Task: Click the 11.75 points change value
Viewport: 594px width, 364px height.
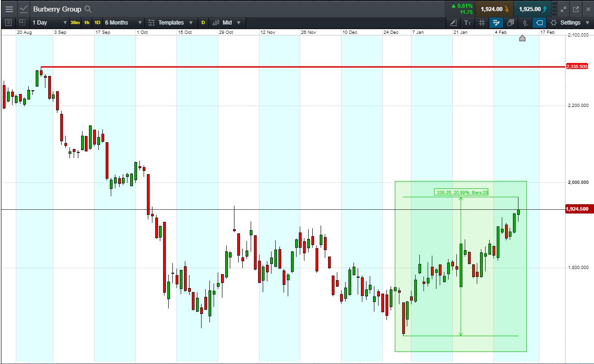Action: click(466, 12)
